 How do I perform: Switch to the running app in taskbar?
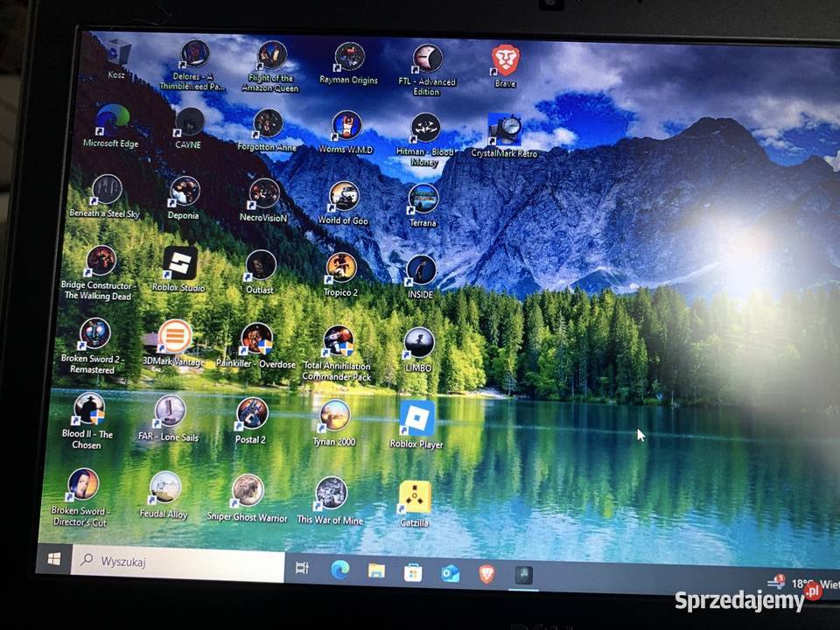(523, 577)
